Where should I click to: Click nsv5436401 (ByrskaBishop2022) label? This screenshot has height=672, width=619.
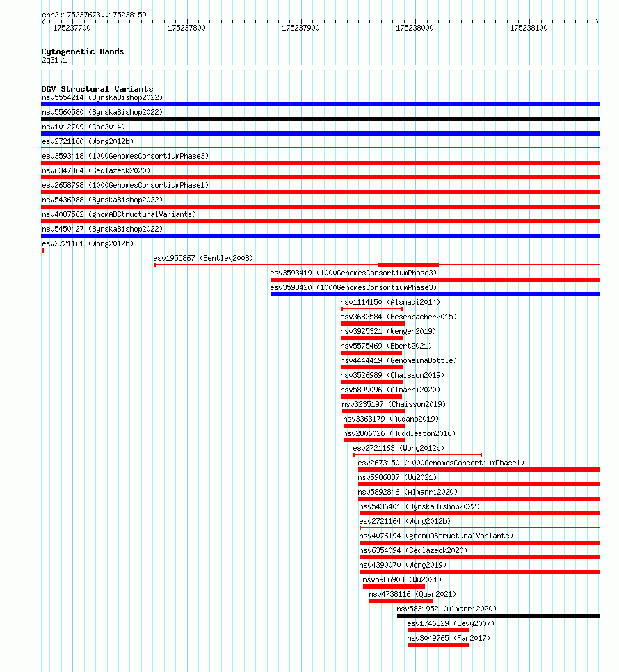click(x=419, y=506)
